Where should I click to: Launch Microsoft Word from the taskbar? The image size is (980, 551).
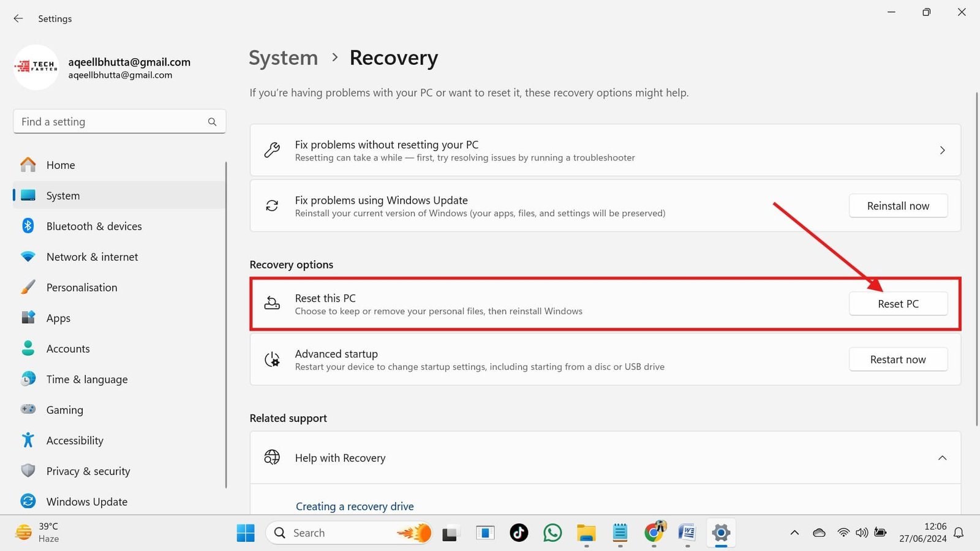coord(687,533)
